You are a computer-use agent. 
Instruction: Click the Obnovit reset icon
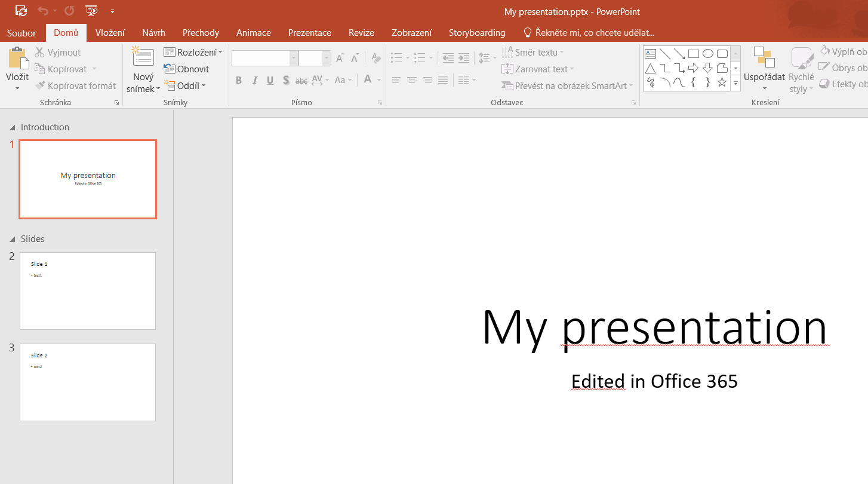click(x=171, y=69)
